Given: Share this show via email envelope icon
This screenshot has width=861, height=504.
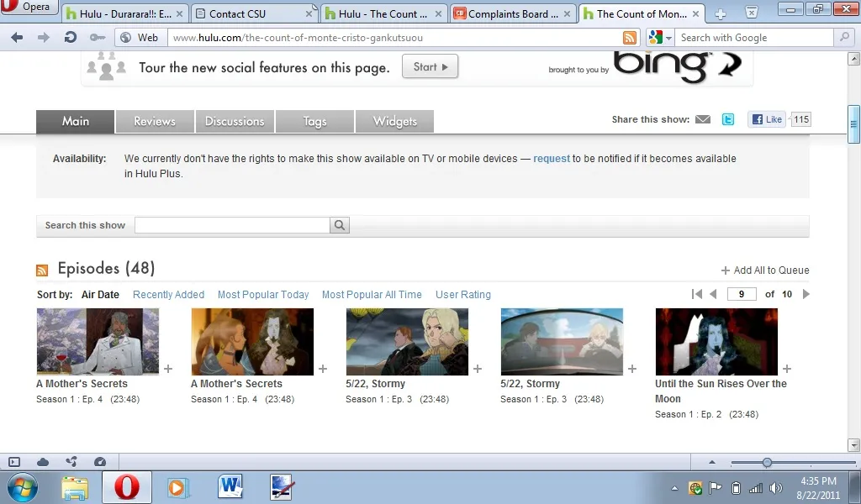Looking at the screenshot, I should (x=703, y=119).
